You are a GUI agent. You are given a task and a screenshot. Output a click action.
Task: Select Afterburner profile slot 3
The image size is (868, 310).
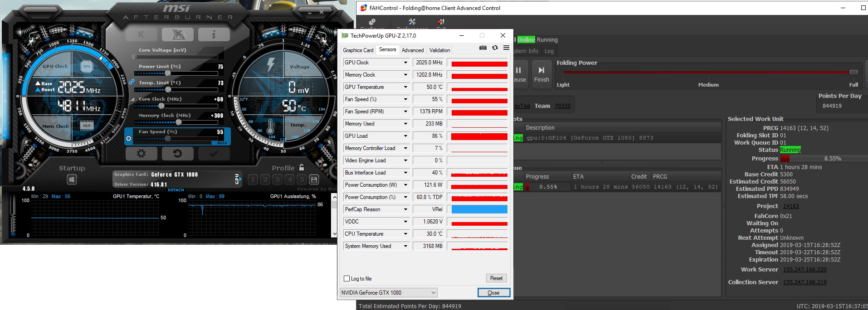pyautogui.click(x=278, y=179)
